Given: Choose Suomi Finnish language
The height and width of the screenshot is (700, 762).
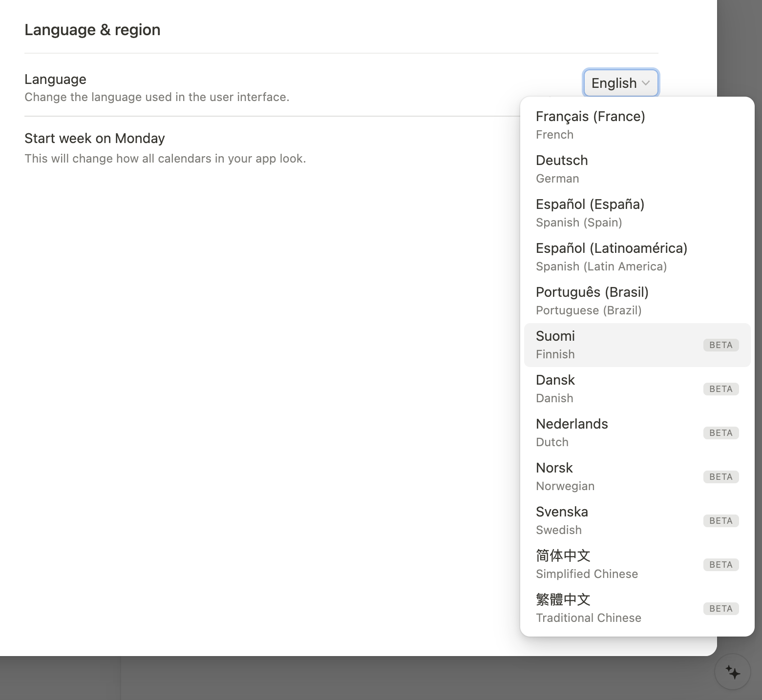Looking at the screenshot, I should pyautogui.click(x=637, y=345).
